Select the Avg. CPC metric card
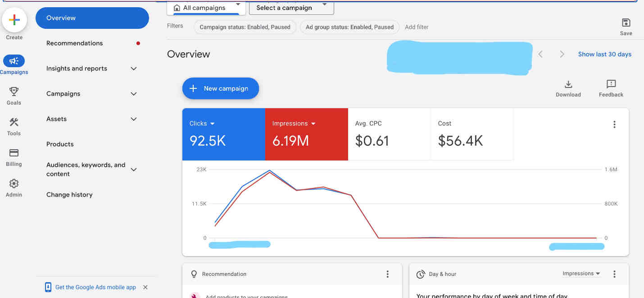 pos(390,134)
